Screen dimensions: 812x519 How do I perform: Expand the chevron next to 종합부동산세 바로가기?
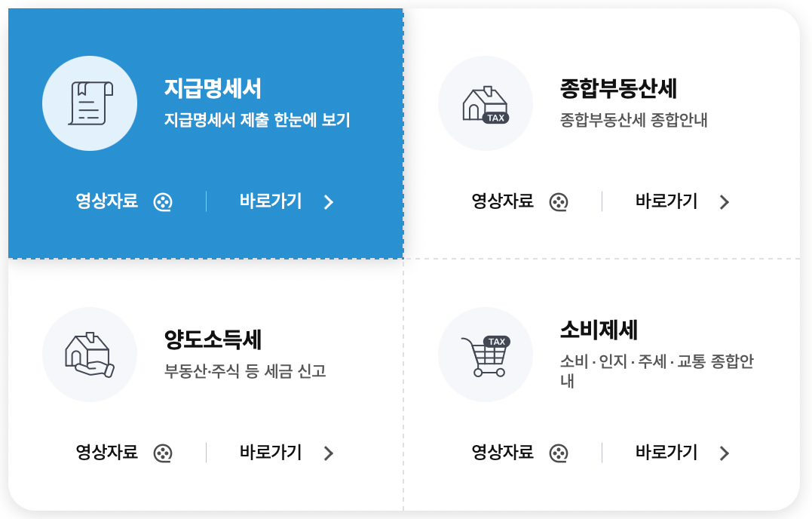tap(724, 201)
